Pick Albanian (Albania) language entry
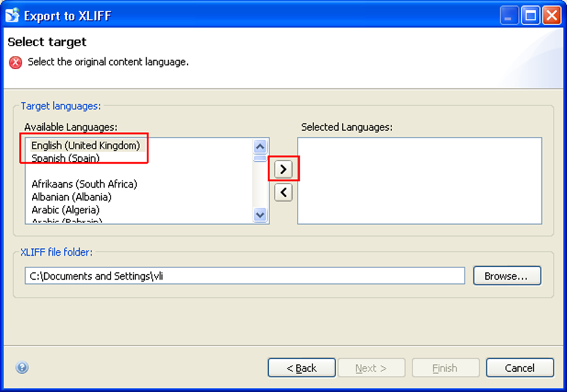Image resolution: width=567 pixels, height=392 pixels. coord(71,197)
